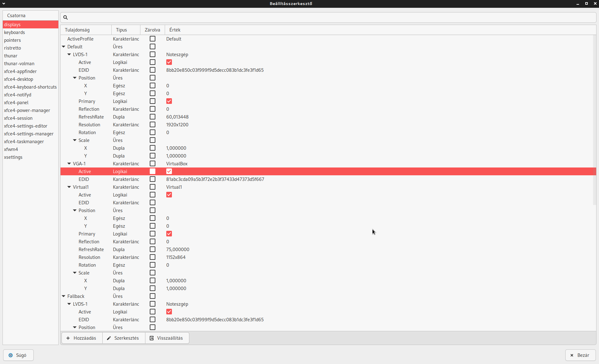This screenshot has width=599, height=364.
Task: Select the ristretto channel
Action: pos(31,48)
